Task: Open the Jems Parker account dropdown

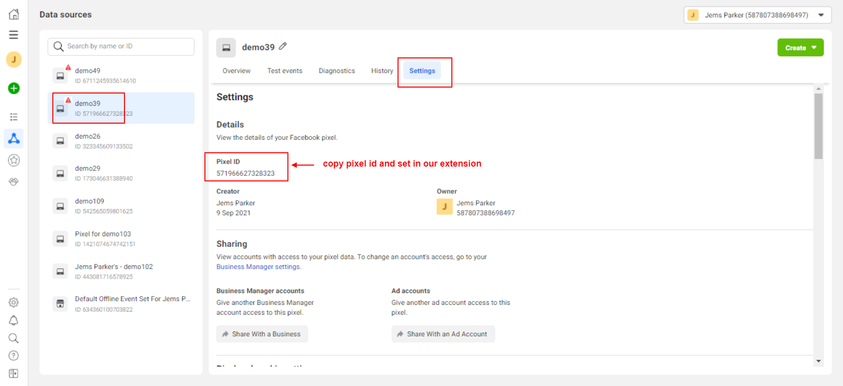Action: [757, 15]
